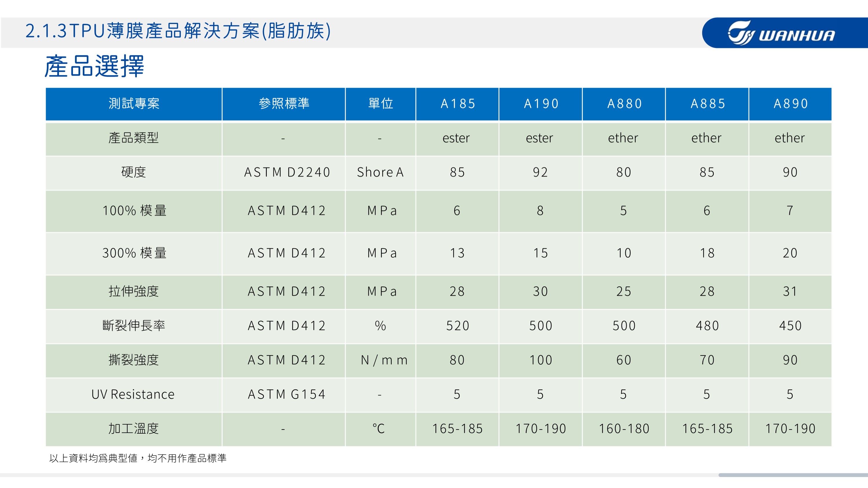Click processing temperature '160-180' for A880

tap(624, 429)
